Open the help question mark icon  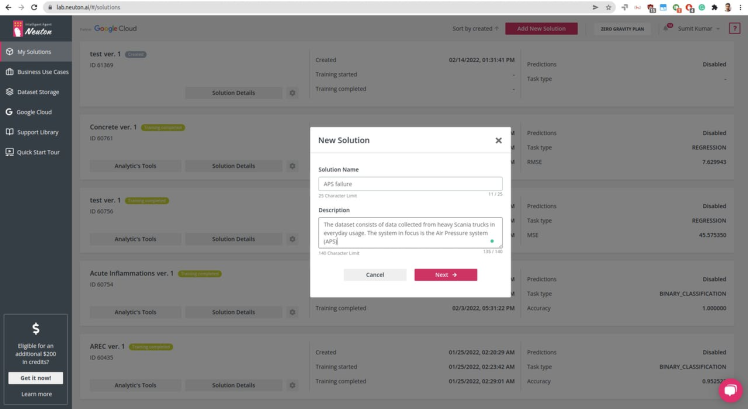735,29
